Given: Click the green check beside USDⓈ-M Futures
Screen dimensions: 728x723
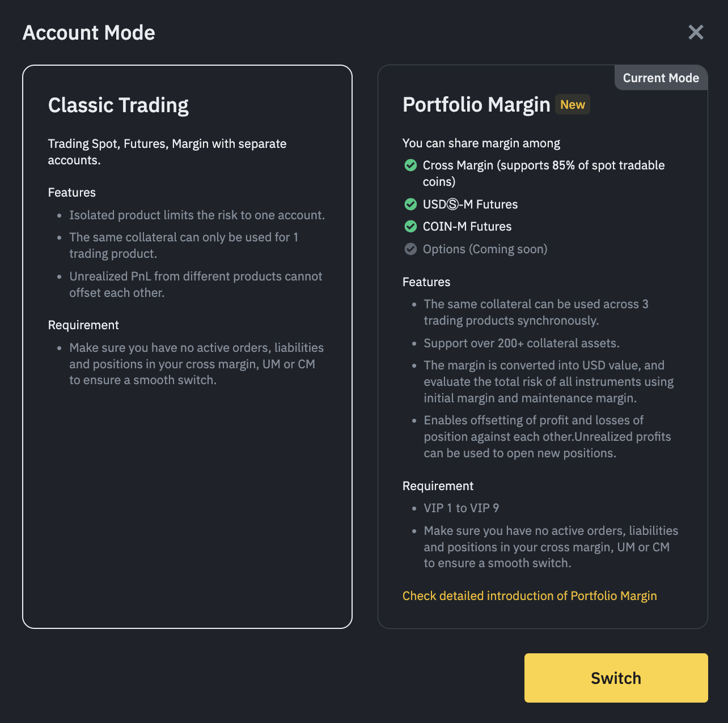Looking at the screenshot, I should (410, 204).
